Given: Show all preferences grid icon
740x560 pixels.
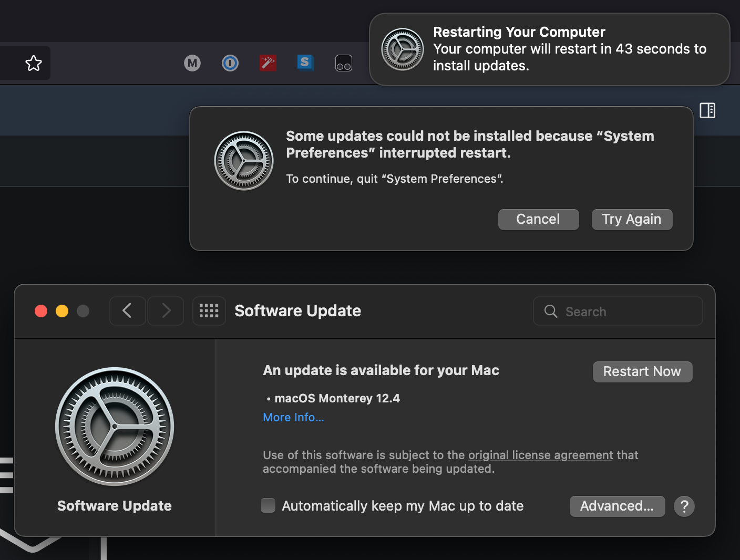Looking at the screenshot, I should tap(209, 311).
